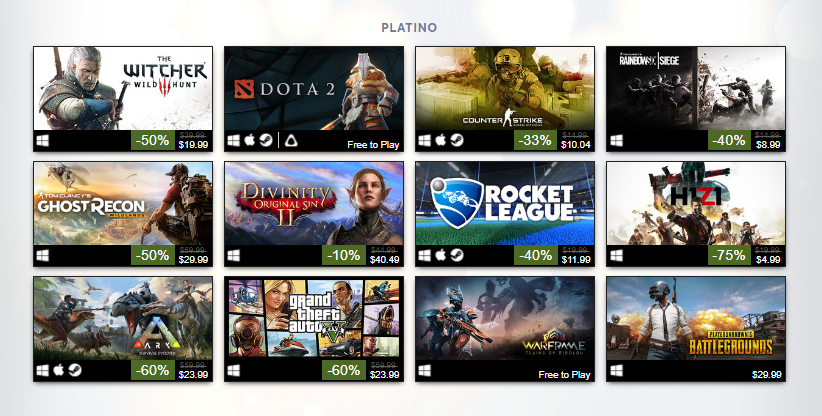Click the $29.99 price on Battlegrounds
The width and height of the screenshot is (822, 416).
tap(766, 375)
